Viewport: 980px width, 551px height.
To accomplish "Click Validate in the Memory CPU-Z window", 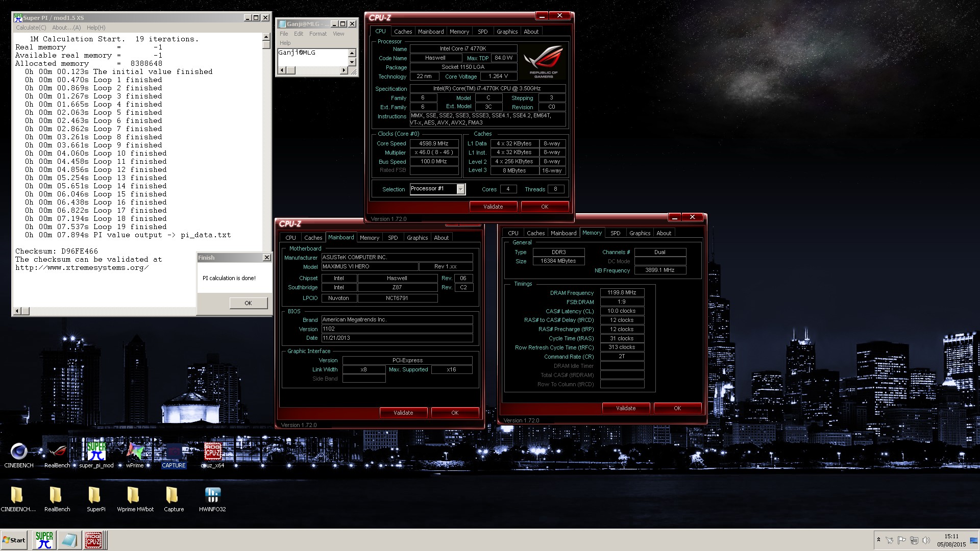I will click(x=626, y=408).
